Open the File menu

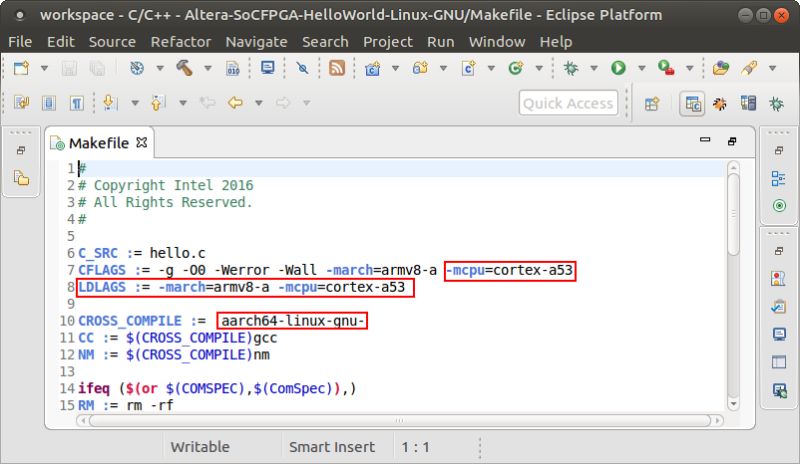[20, 41]
